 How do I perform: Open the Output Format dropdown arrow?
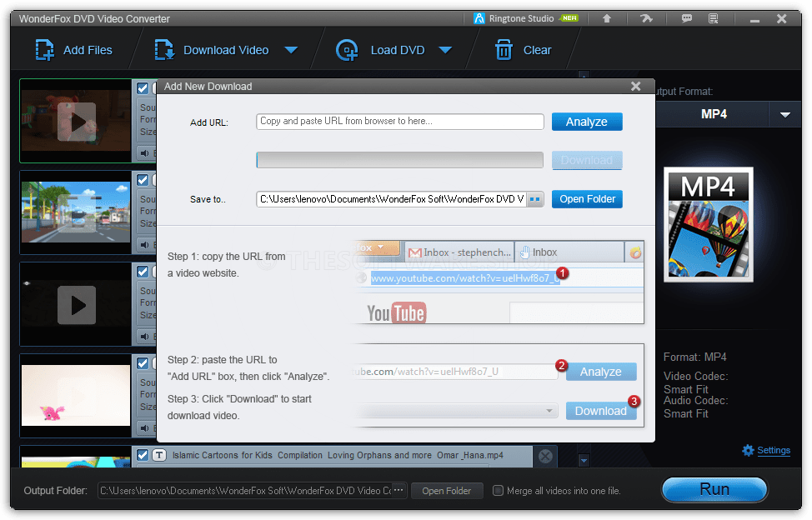(785, 115)
